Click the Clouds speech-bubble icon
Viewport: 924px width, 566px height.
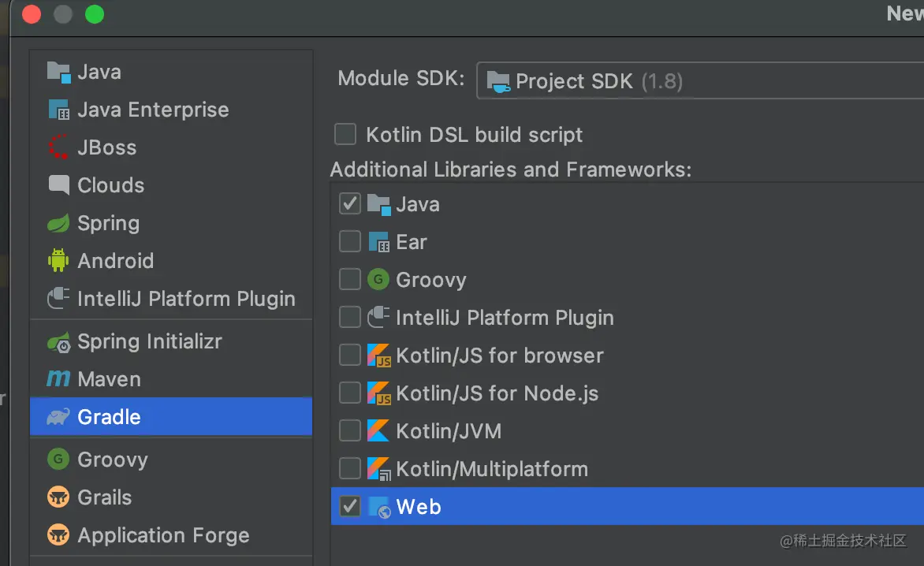58,185
